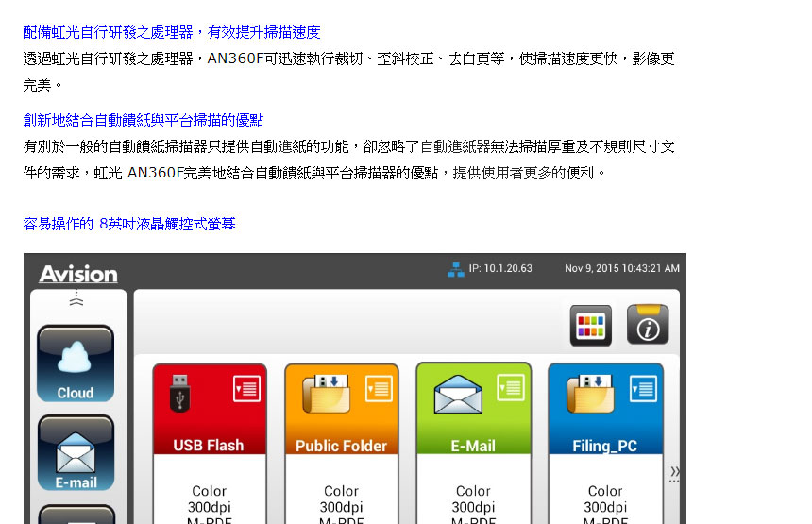Collapse the sidebar with the up chevron
The width and height of the screenshot is (812, 524).
click(x=76, y=297)
